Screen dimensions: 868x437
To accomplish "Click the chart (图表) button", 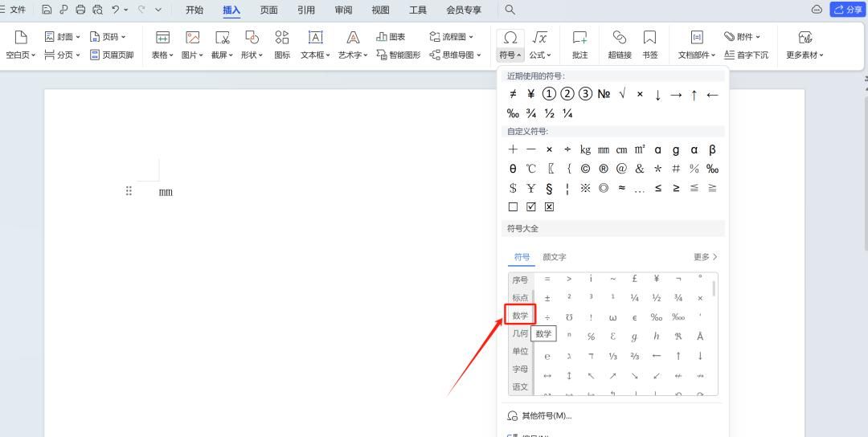I will tap(391, 37).
